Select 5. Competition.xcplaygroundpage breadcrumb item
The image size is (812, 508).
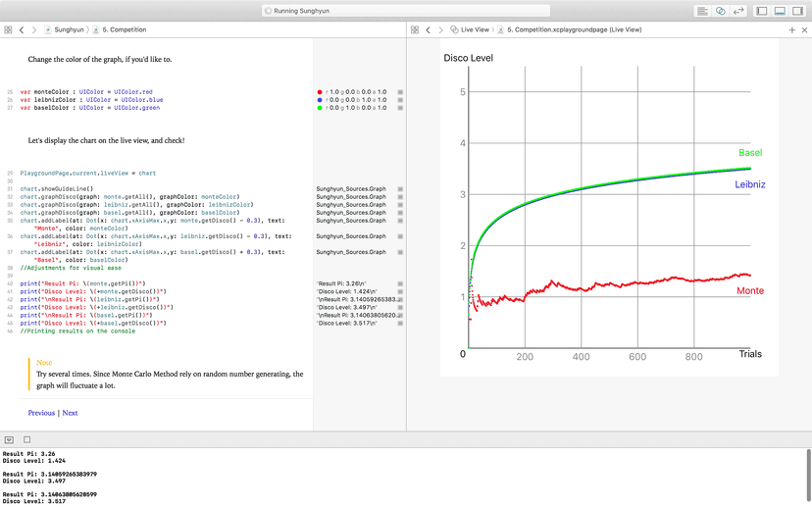573,30
